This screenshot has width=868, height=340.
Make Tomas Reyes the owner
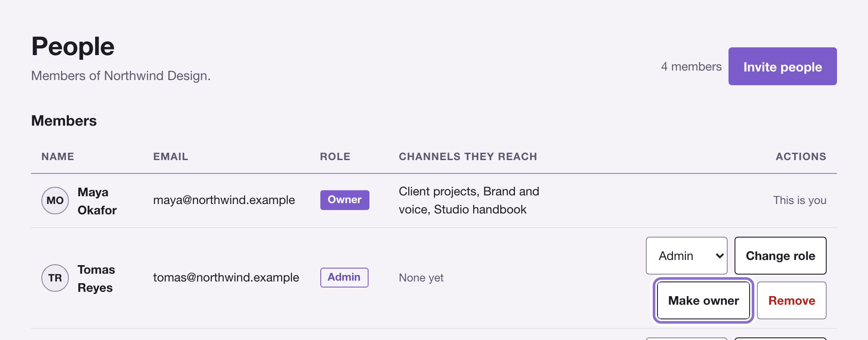pyautogui.click(x=704, y=300)
